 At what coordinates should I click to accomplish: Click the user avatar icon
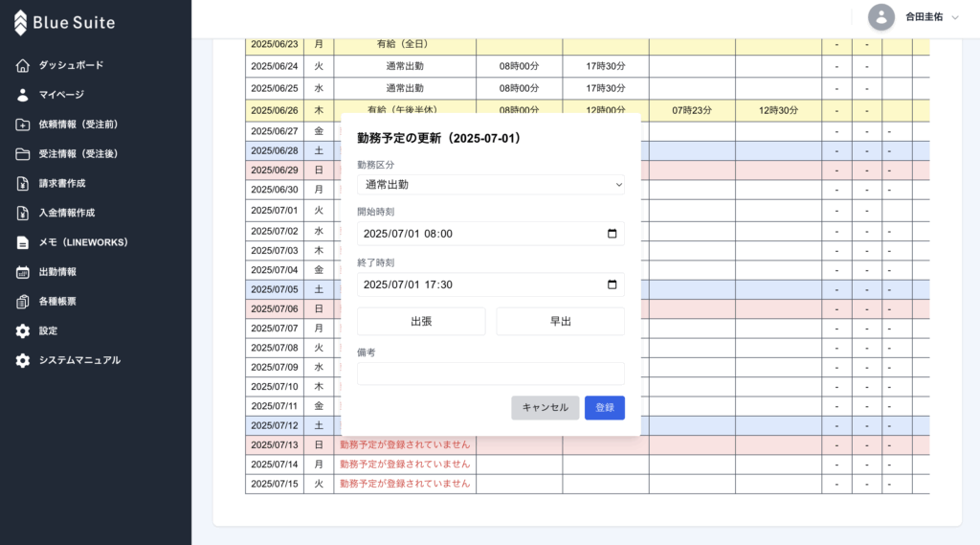881,17
